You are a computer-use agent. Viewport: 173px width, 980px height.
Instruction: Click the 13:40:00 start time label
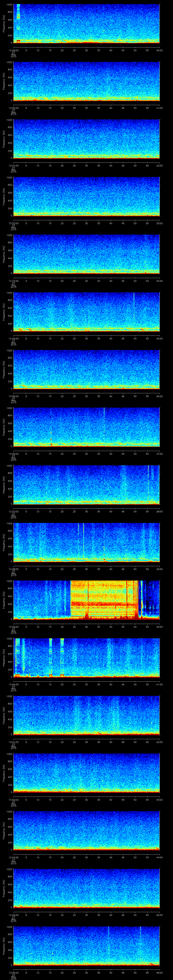point(13,684)
